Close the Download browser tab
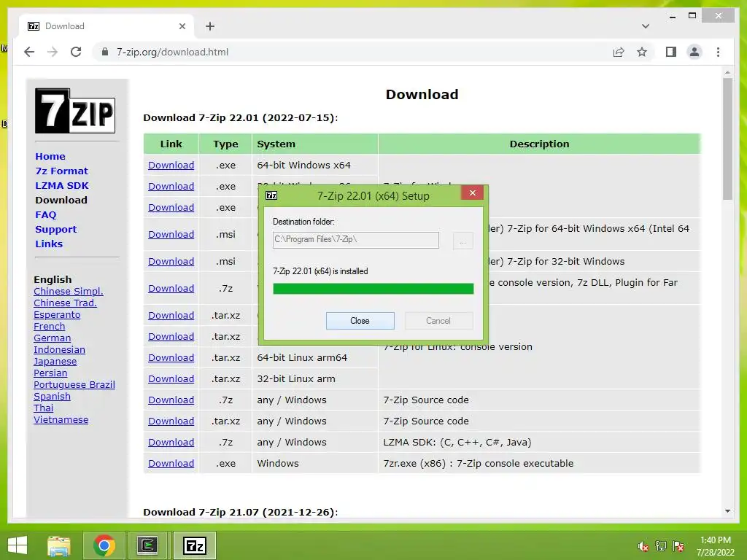The height and width of the screenshot is (560, 747). [182, 26]
